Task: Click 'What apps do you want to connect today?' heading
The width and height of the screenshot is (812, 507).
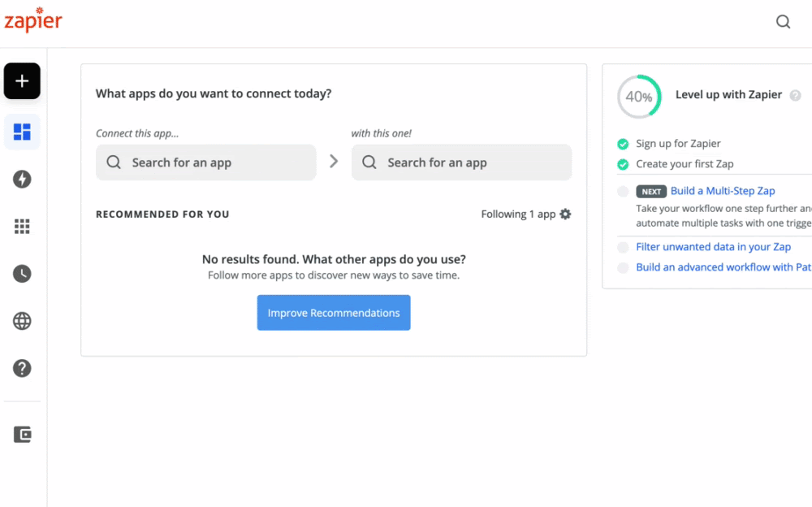Action: 214,93
